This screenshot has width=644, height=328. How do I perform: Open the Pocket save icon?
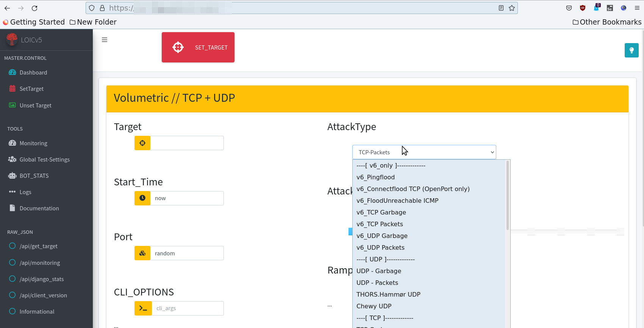(569, 8)
